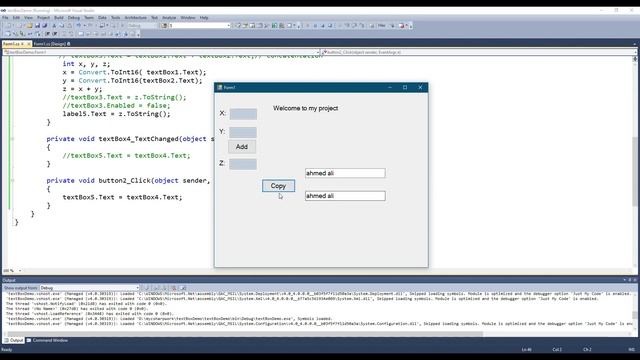The width and height of the screenshot is (640, 360).
Task: Click the Clear All icon in Output toolbar
Action: (173, 288)
